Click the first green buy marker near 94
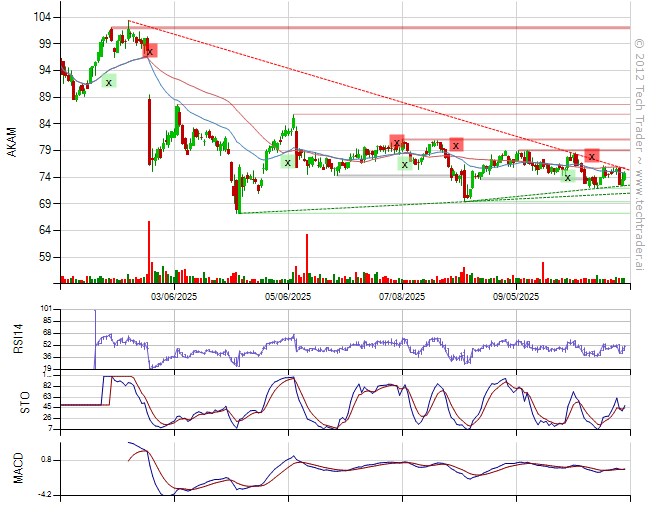The image size is (657, 514). point(108,81)
